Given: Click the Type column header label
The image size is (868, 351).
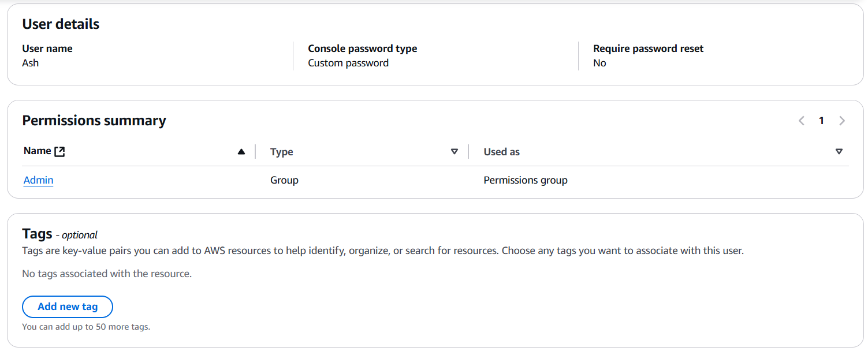Looking at the screenshot, I should [x=282, y=152].
